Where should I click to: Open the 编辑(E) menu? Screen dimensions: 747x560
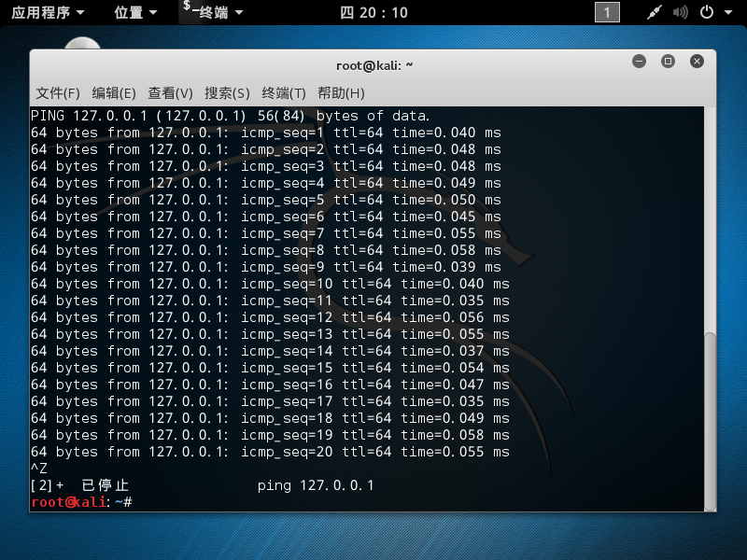coord(114,92)
